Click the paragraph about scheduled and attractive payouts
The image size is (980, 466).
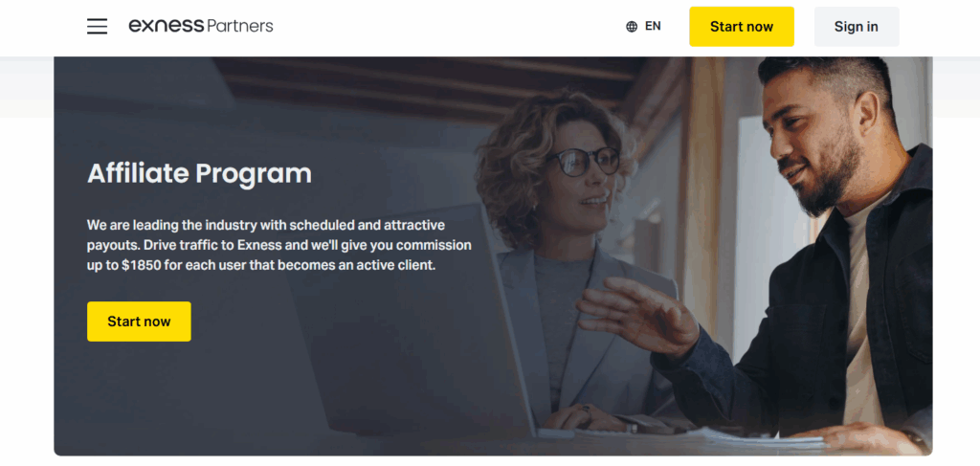279,245
